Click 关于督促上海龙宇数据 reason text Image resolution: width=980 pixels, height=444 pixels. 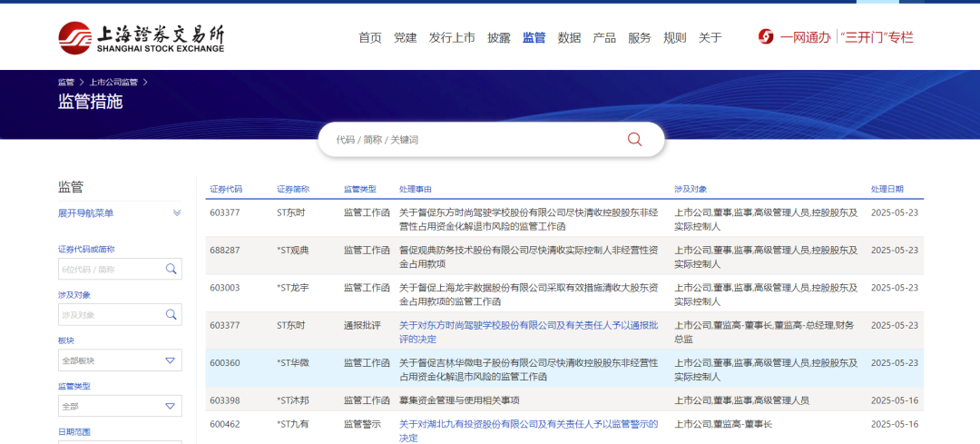click(529, 294)
